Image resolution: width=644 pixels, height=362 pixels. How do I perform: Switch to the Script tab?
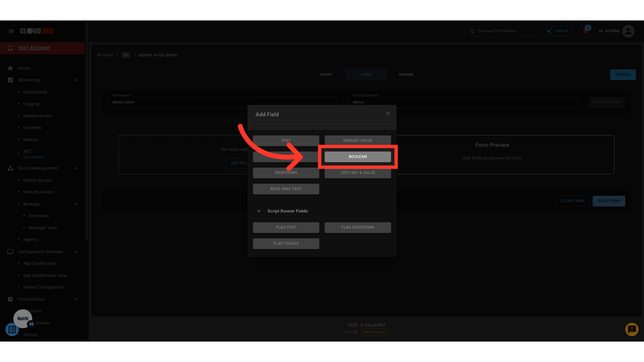pos(326,75)
